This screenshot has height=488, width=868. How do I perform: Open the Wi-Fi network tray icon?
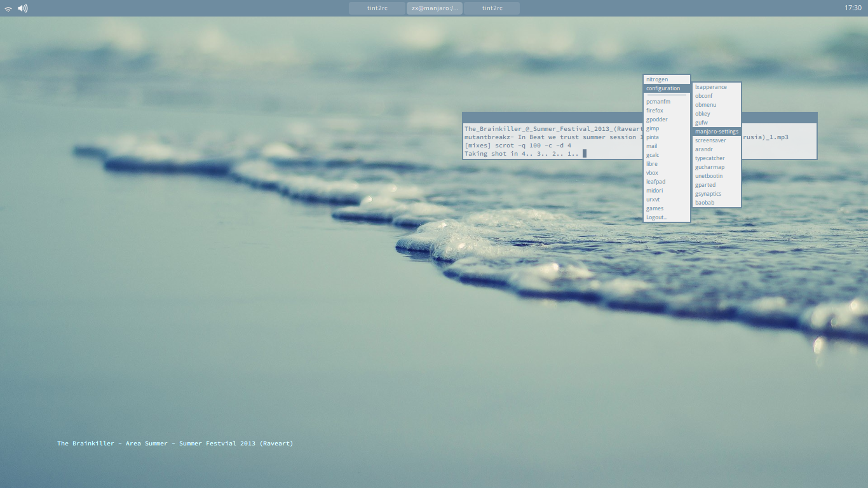tap(8, 8)
